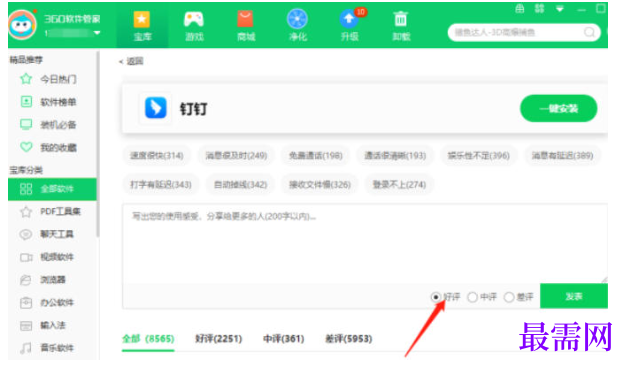Open the 宝库 star icon tab
The image size is (631, 368).
pyautogui.click(x=142, y=26)
